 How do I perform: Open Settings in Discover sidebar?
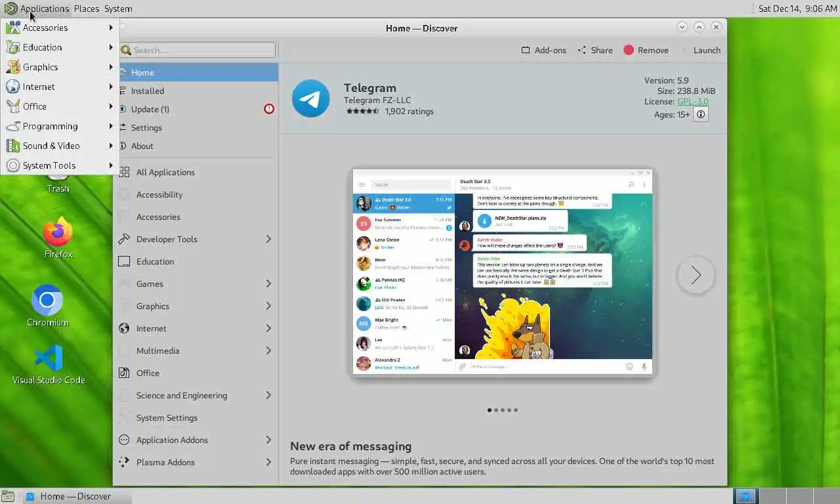tap(196, 127)
